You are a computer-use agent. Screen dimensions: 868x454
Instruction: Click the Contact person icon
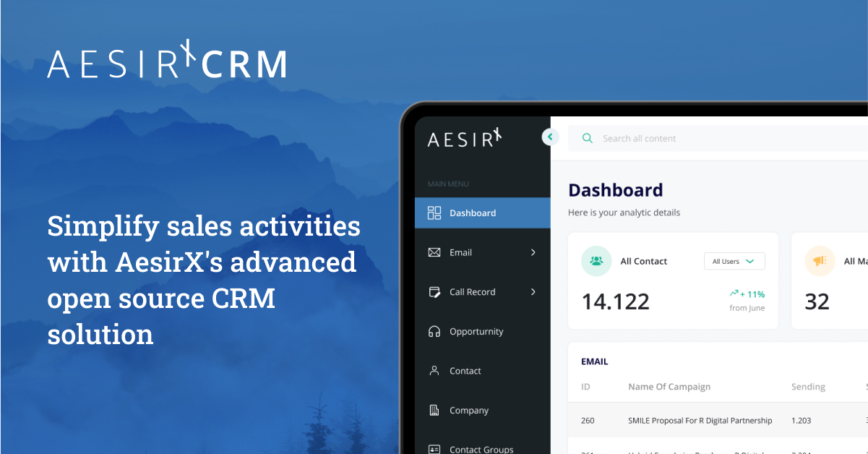[434, 371]
